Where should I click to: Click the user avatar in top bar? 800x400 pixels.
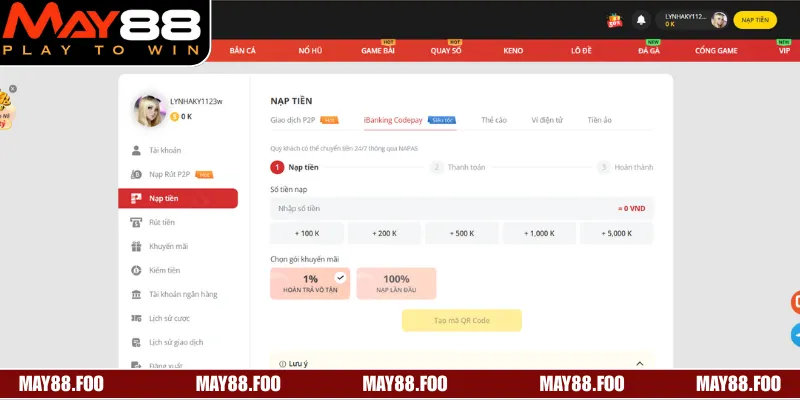pyautogui.click(x=719, y=20)
